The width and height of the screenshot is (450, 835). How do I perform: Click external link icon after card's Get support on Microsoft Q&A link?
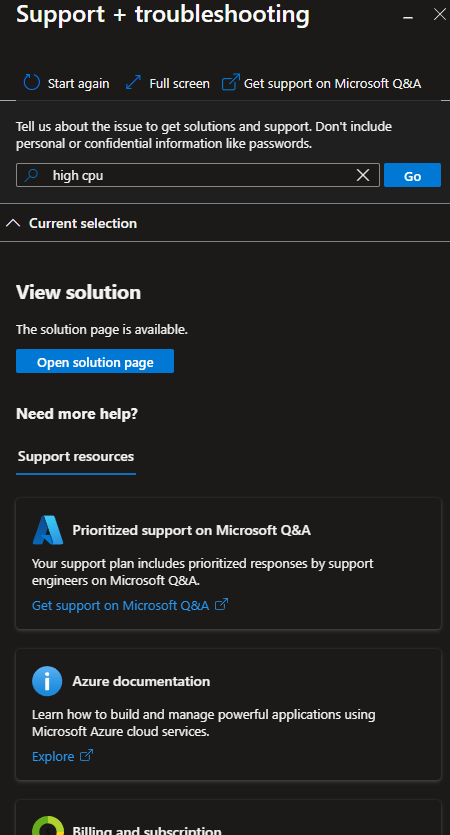tap(221, 604)
